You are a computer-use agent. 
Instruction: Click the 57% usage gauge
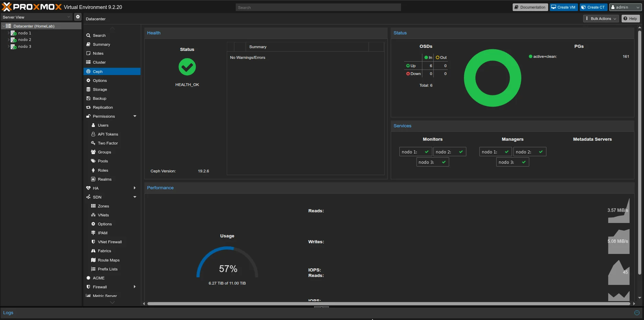[227, 262]
